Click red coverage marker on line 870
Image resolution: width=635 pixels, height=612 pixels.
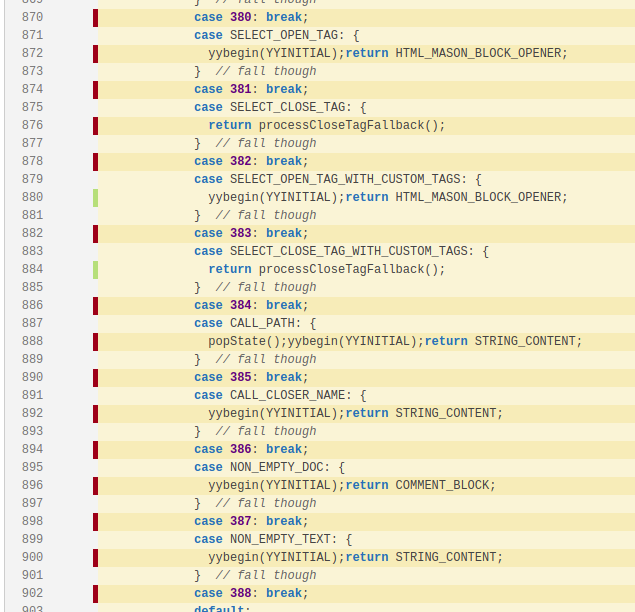(x=96, y=18)
